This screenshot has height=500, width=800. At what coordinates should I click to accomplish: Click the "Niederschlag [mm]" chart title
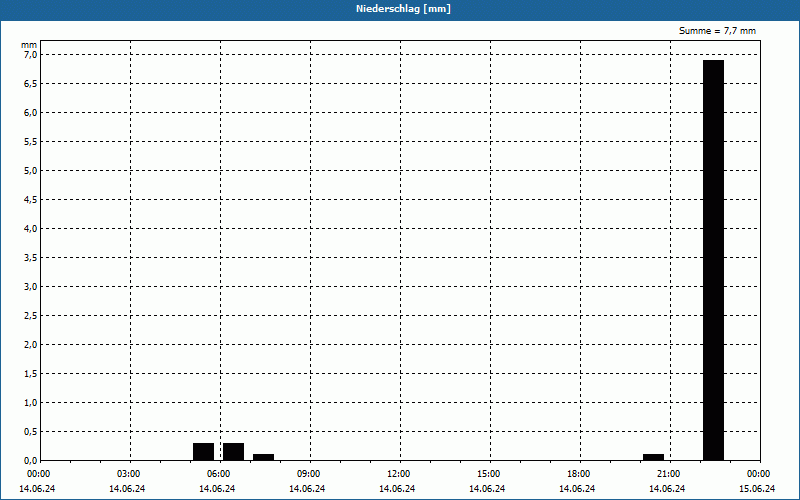click(403, 9)
